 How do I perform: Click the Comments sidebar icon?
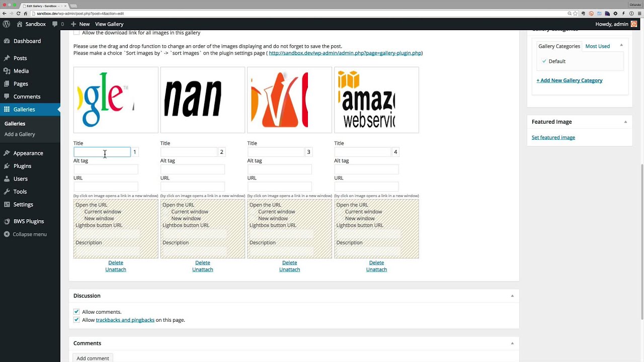tap(7, 97)
